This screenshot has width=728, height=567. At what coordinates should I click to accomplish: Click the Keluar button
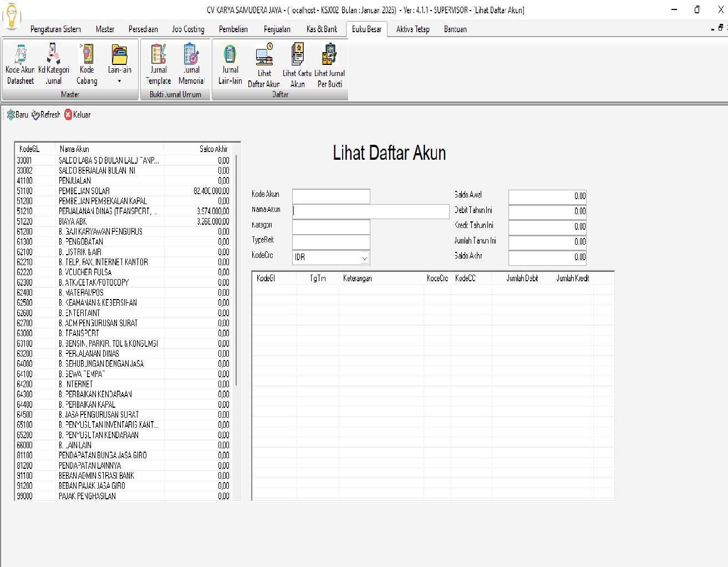77,115
